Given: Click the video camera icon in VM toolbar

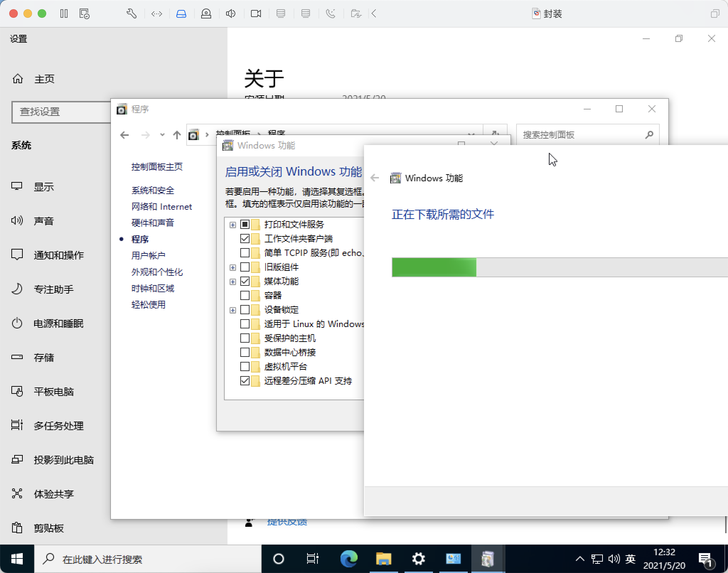Looking at the screenshot, I should click(256, 14).
